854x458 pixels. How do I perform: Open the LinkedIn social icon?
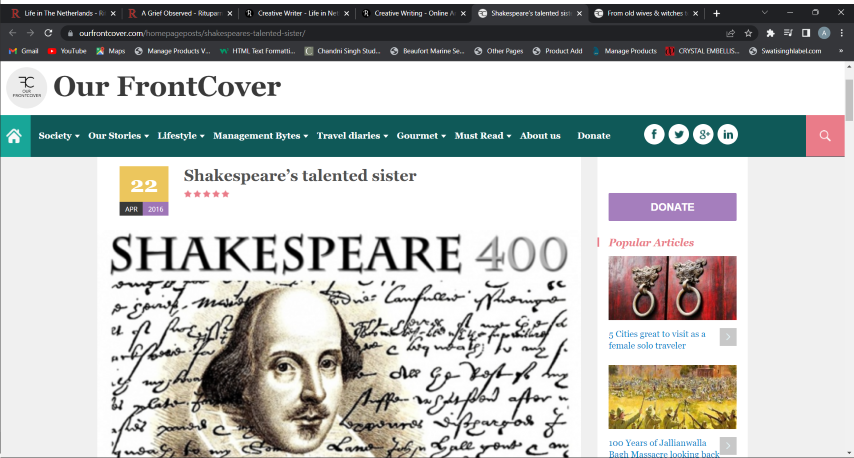click(728, 135)
